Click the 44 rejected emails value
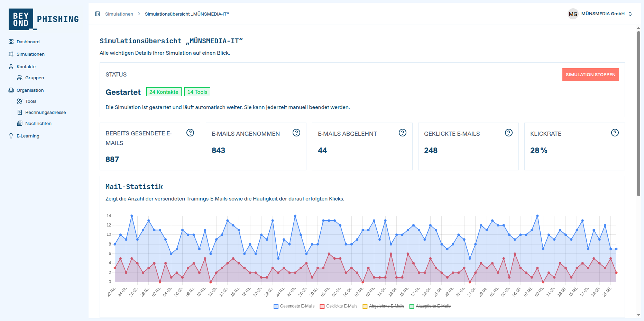This screenshot has height=321, width=644. coord(322,150)
